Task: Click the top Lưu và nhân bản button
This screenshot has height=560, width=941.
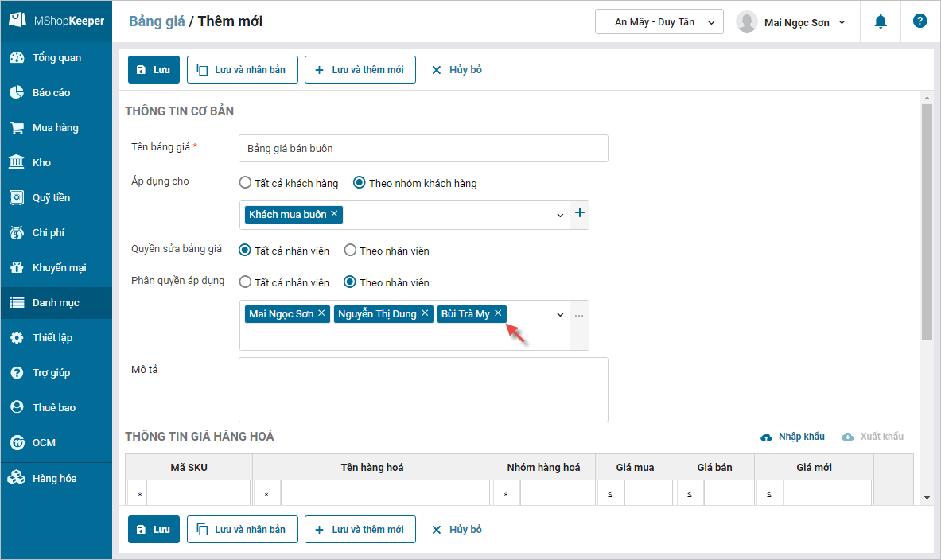Action: 242,69
